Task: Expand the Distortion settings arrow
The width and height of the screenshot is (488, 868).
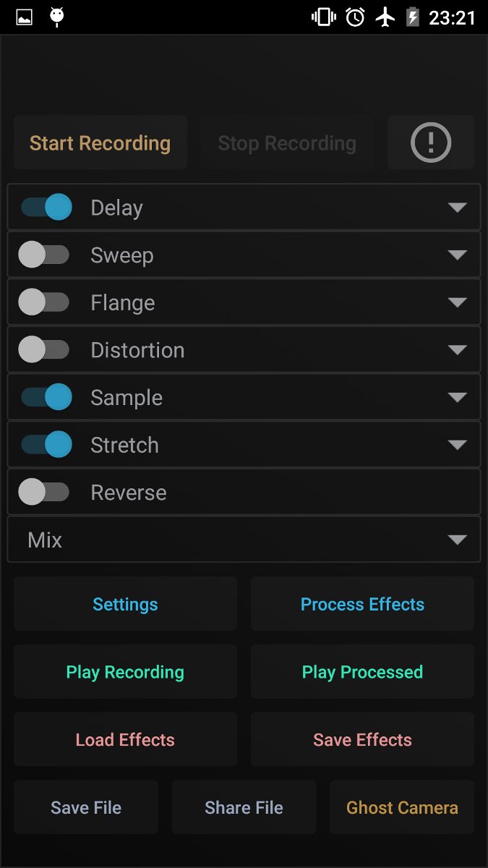Action: pyautogui.click(x=457, y=351)
